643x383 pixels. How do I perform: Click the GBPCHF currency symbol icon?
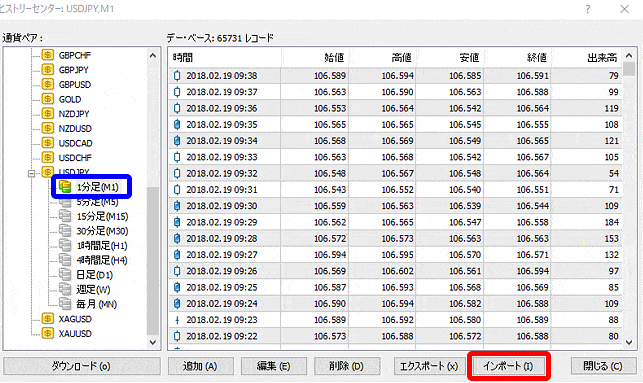[x=48, y=55]
